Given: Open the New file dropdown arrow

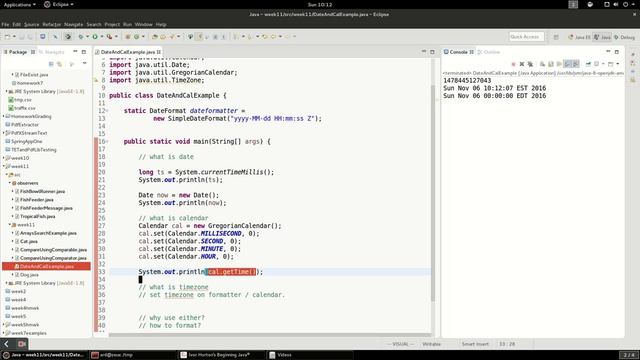Looking at the screenshot, I should pos(14,37).
